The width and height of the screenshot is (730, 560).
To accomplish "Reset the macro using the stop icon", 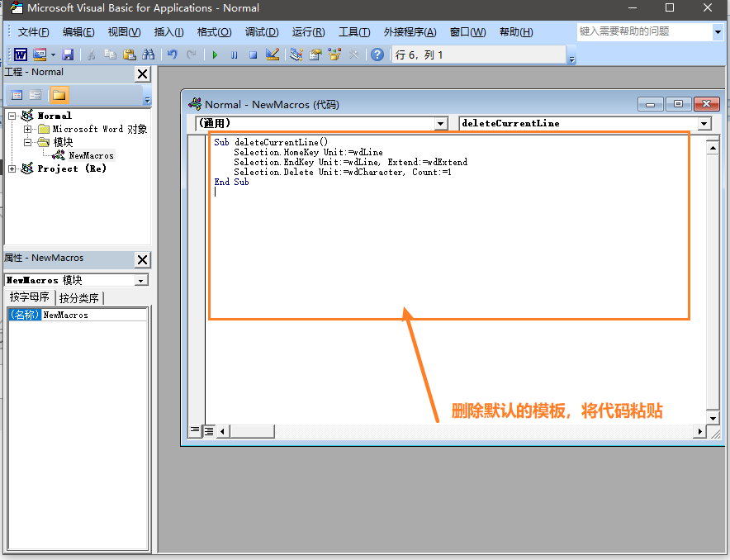I will click(254, 55).
